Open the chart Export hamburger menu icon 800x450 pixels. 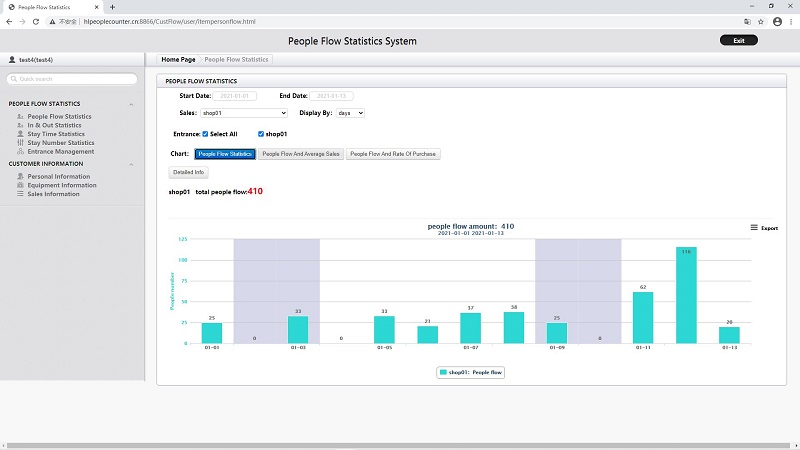tap(754, 228)
